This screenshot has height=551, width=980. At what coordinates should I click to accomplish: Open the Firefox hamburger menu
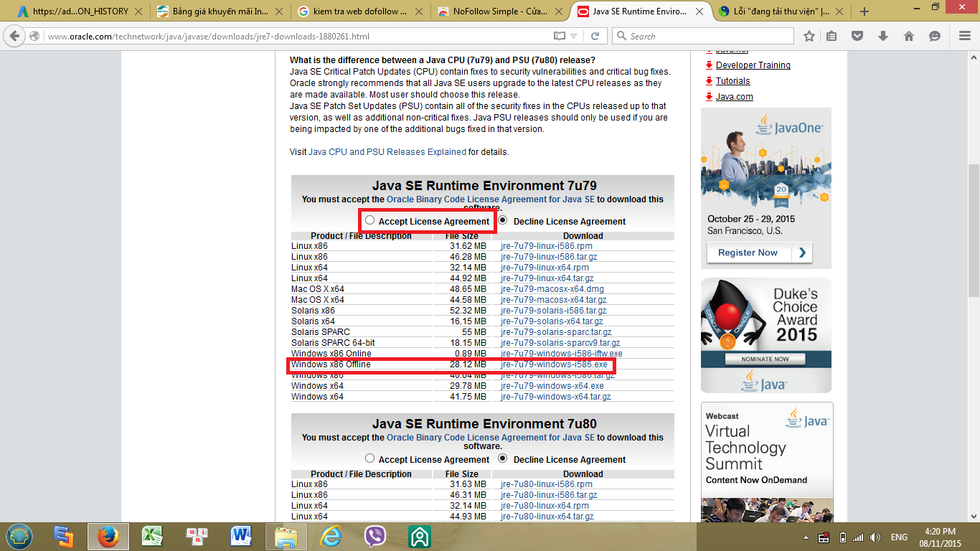coord(961,36)
